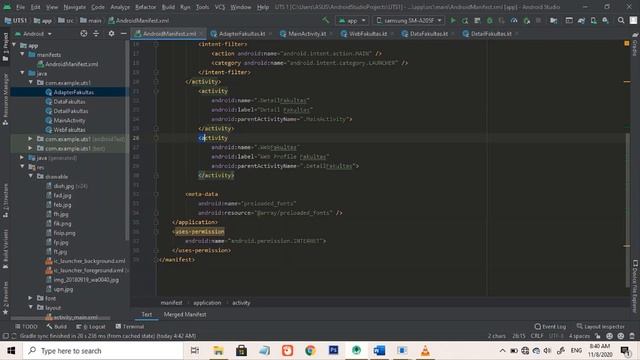The image size is (640, 360).
Task: Click project panel locate target icon
Action: 84,33
